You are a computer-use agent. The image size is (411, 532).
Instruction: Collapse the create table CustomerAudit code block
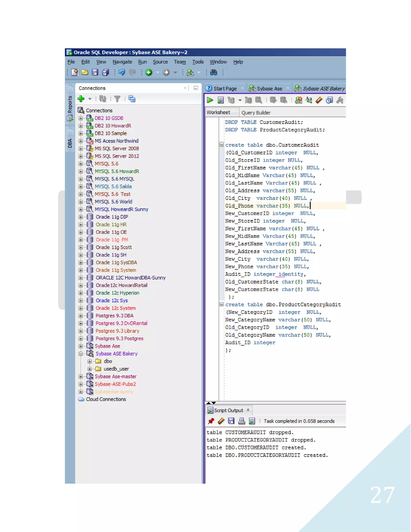221,145
